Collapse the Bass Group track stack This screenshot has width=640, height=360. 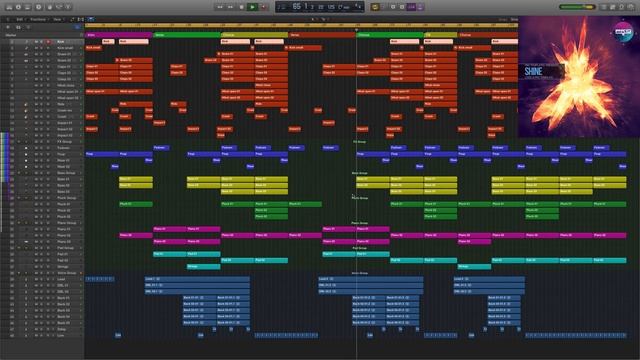click(x=19, y=173)
